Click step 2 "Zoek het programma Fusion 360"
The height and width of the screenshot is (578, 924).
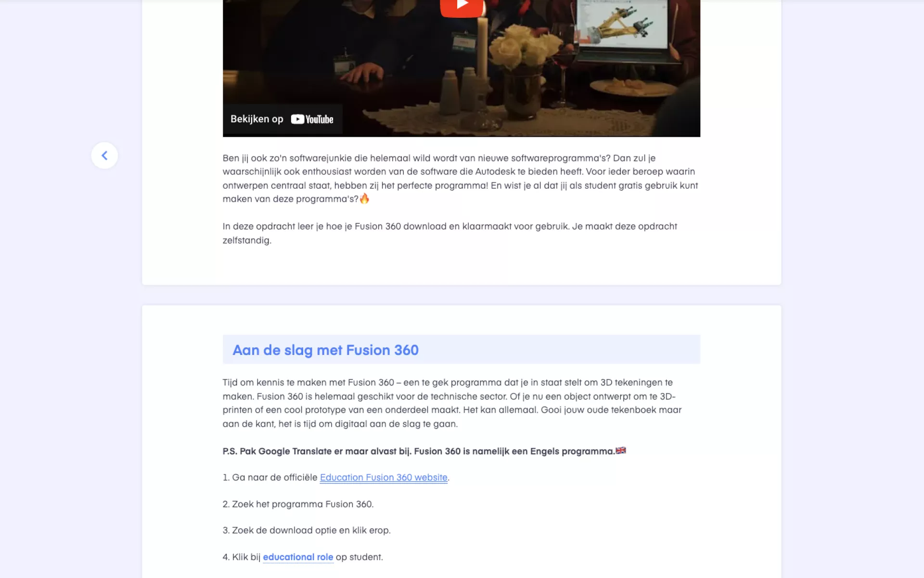pos(298,504)
